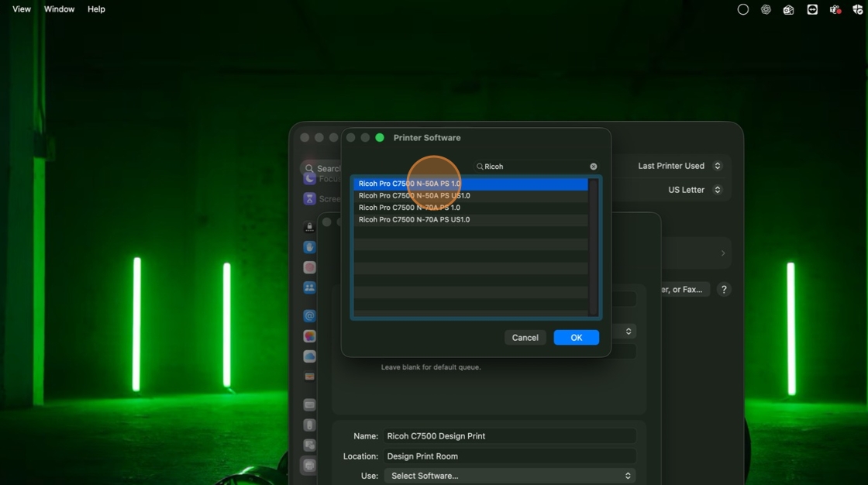Open Lock Screen padlock icon in sidebar
868x485 pixels.
point(309,226)
